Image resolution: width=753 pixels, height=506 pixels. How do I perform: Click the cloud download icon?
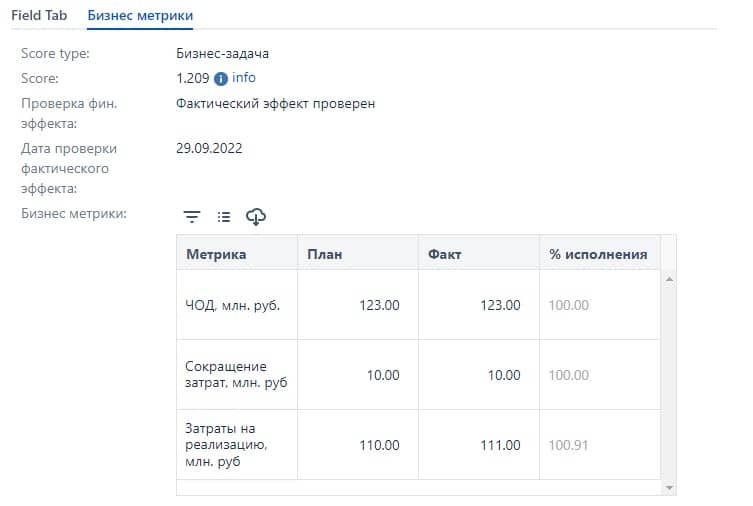(256, 216)
